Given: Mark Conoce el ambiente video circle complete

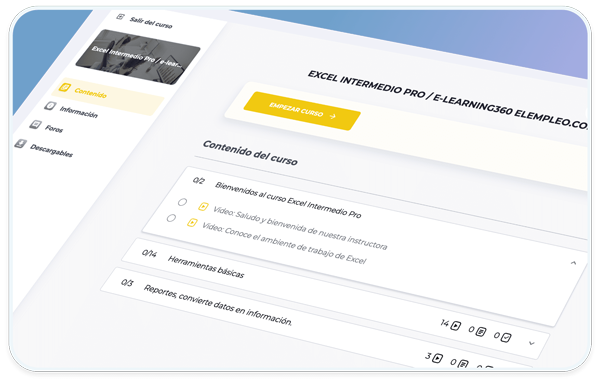Looking at the screenshot, I should [x=171, y=218].
